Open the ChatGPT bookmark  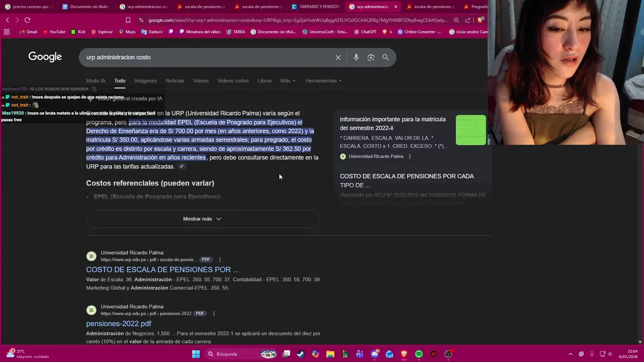(365, 32)
